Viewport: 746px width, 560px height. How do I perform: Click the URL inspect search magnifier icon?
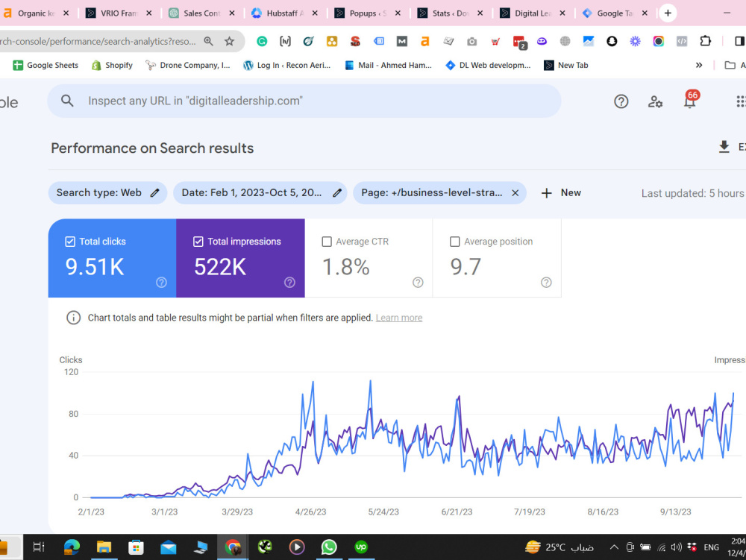click(67, 101)
